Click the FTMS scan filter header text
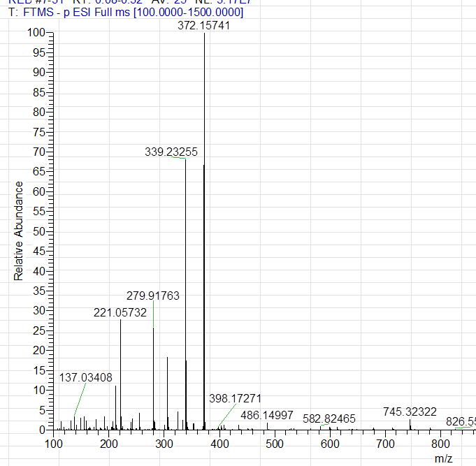This screenshot has width=476, height=466. [x=126, y=13]
